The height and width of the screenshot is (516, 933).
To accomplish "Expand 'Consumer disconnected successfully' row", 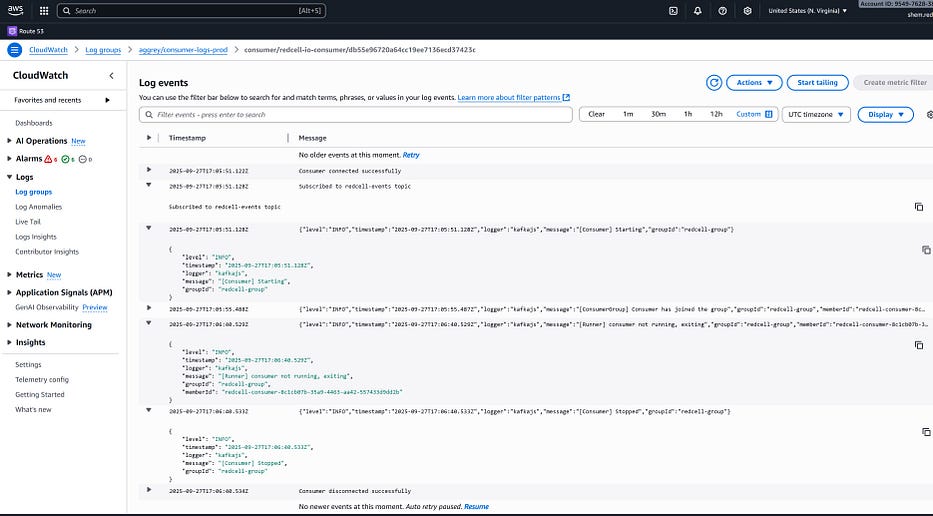I will [149, 490].
